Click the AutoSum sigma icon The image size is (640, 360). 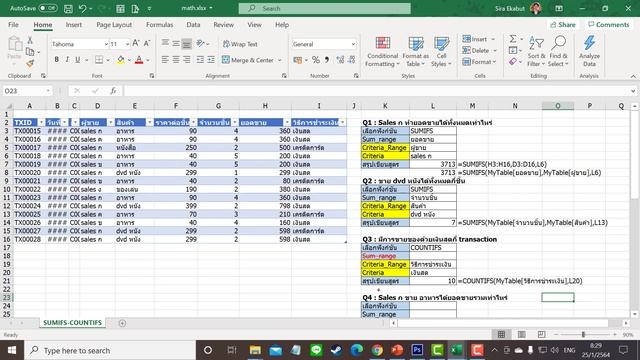point(513,39)
